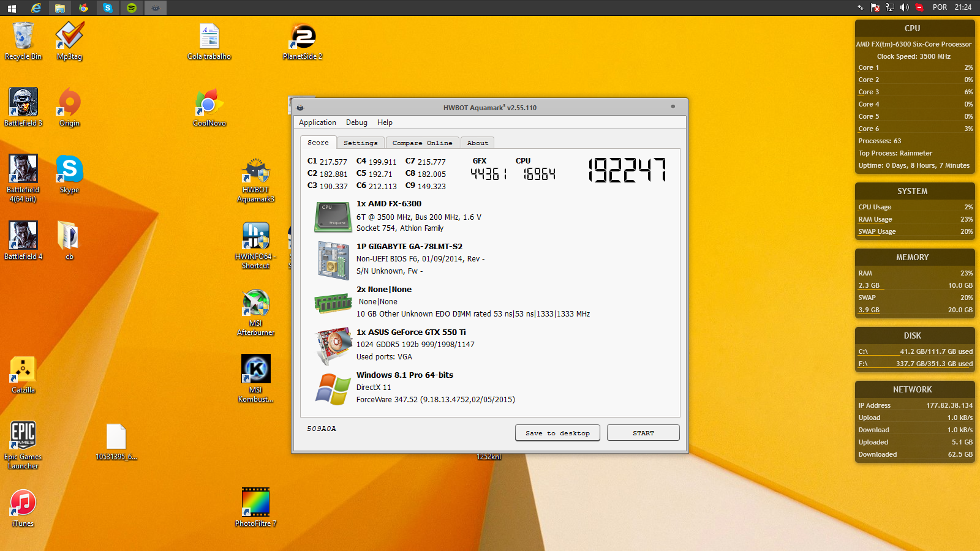Click the Top Process: Rainmeter line
Screen dimensions: 980x551
(895, 153)
